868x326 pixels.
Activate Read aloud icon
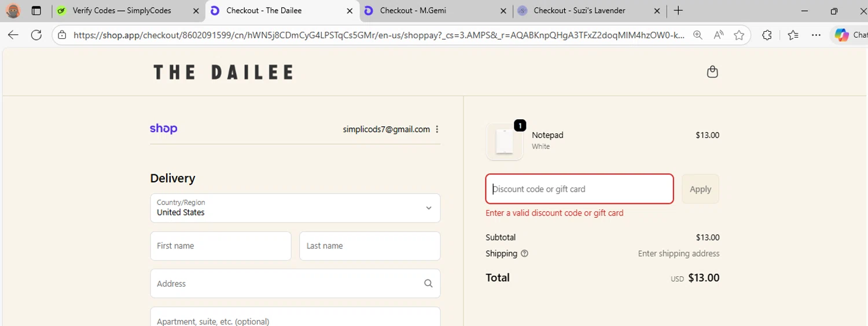[719, 35]
